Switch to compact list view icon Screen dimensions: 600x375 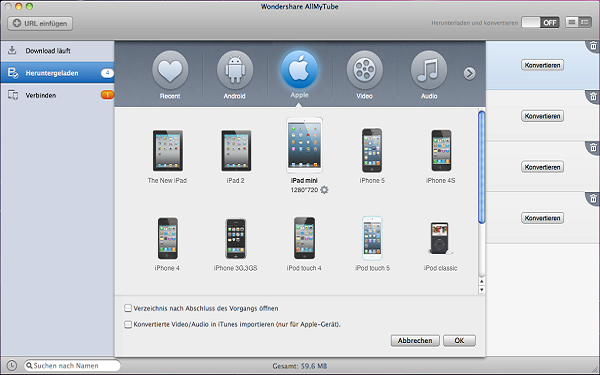[x=572, y=22]
